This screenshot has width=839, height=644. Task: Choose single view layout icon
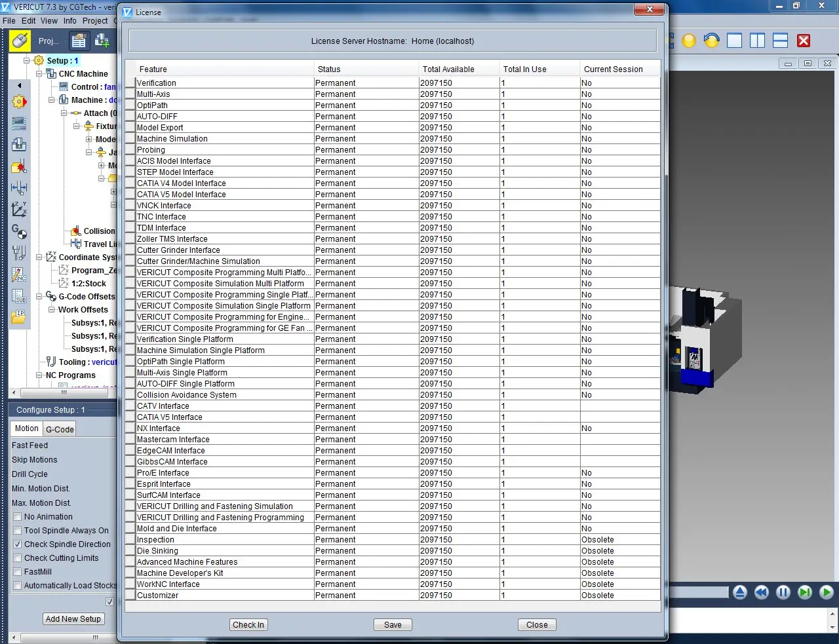tap(735, 41)
